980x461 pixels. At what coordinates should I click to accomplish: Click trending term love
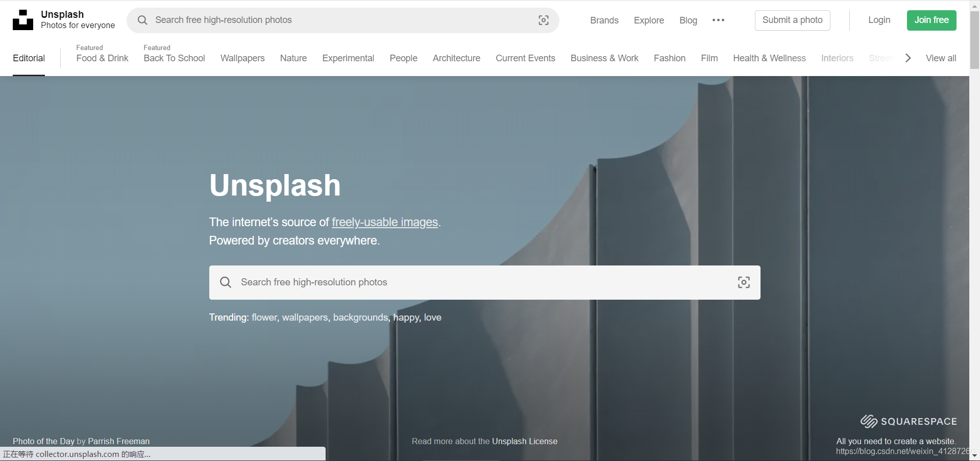(433, 318)
